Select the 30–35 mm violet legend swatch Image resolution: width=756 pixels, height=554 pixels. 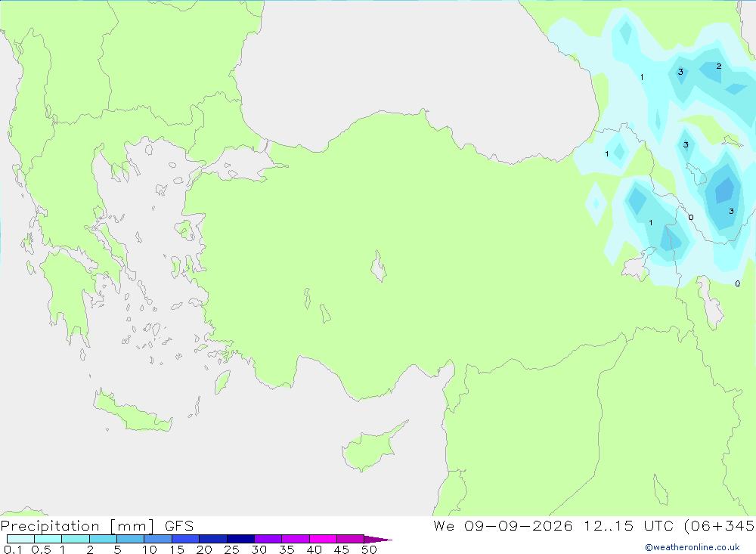coord(268,539)
